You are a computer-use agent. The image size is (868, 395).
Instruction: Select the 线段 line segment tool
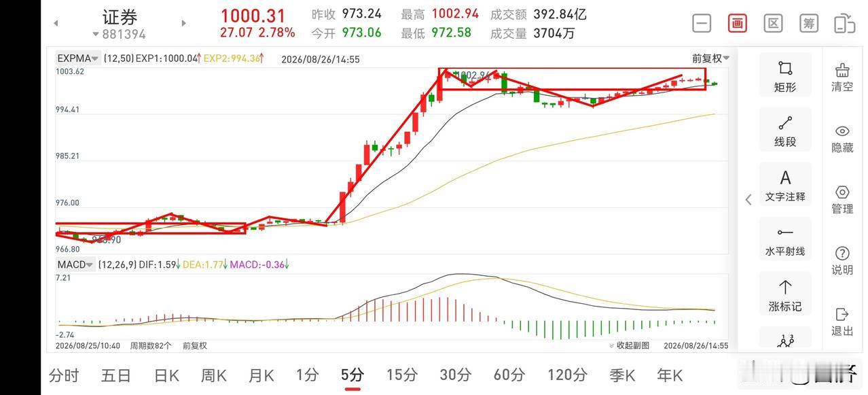(x=785, y=130)
